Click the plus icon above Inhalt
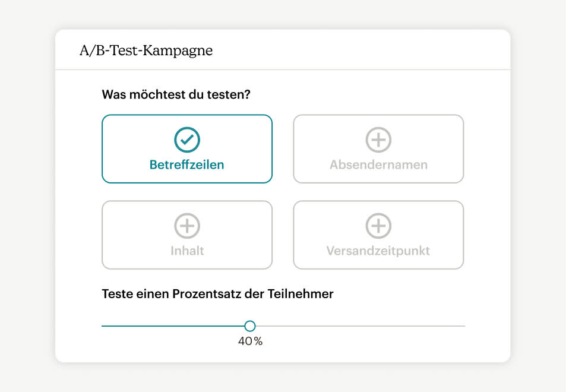 pyautogui.click(x=187, y=226)
